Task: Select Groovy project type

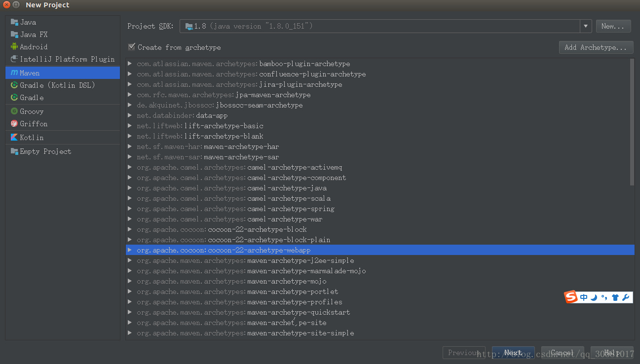Action: point(63,111)
